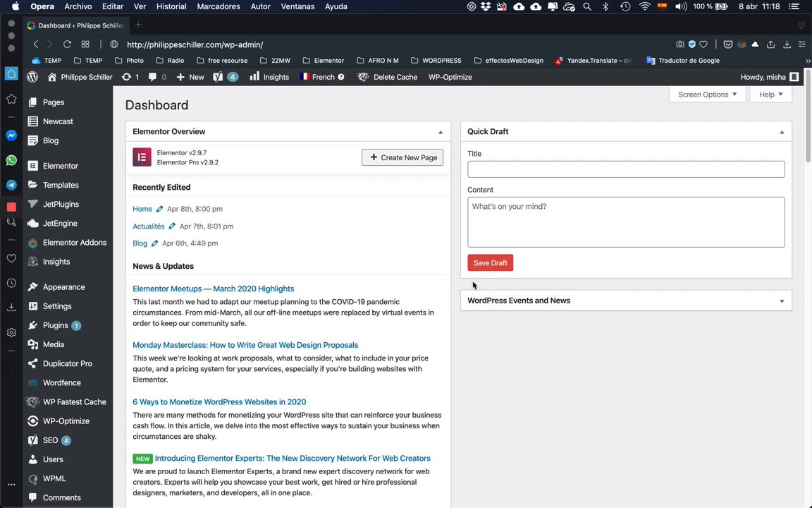Open the Telegram sidebar icon
The image size is (812, 508).
[11, 185]
